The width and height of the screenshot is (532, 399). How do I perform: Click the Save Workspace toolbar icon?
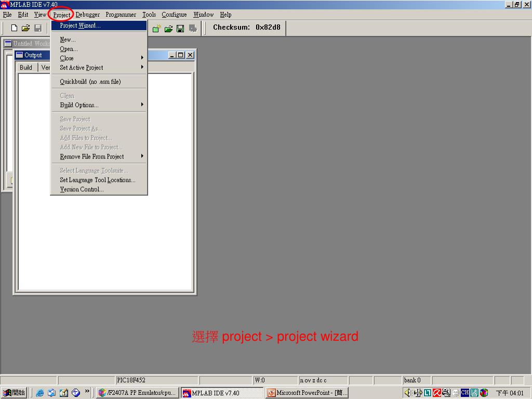click(180, 29)
